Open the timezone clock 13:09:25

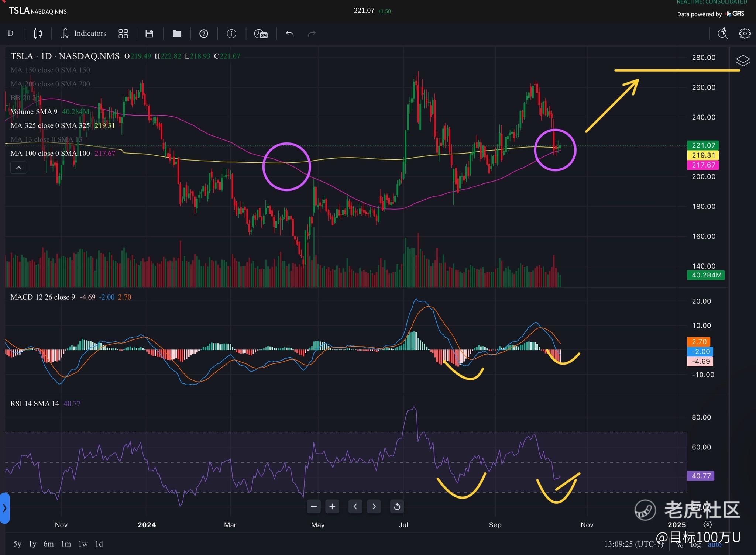tap(633, 544)
